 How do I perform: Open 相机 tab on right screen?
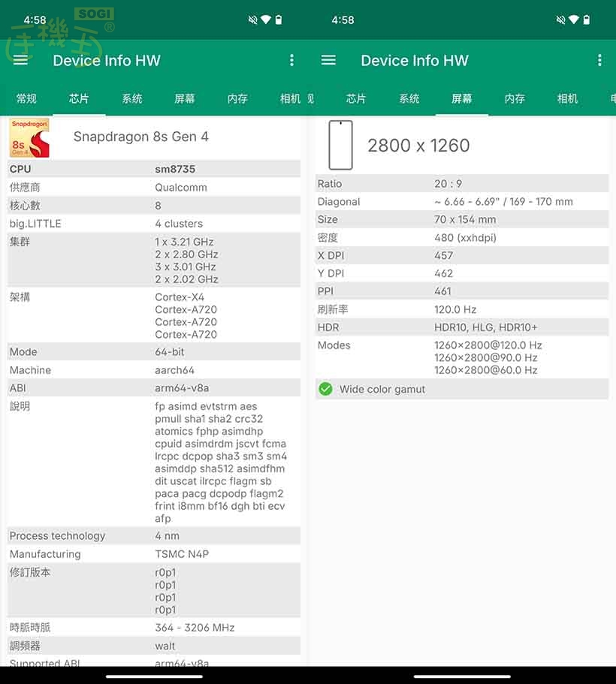click(567, 98)
